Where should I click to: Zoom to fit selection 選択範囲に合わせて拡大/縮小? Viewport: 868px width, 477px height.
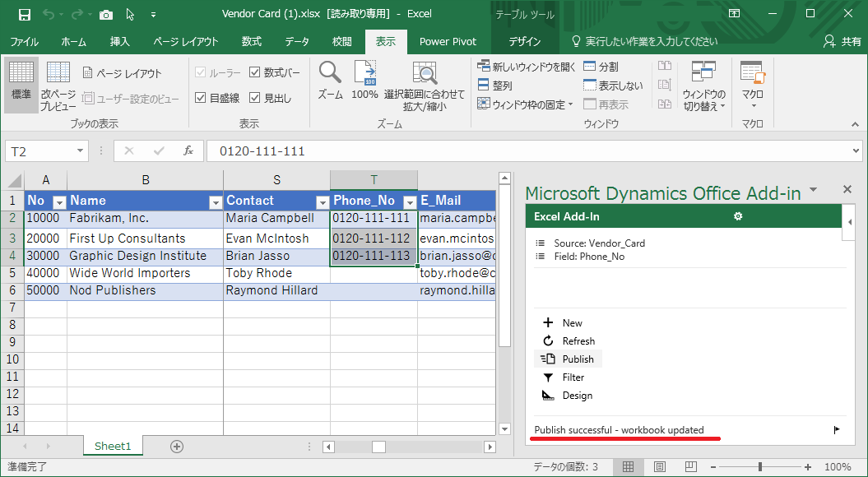click(425, 86)
